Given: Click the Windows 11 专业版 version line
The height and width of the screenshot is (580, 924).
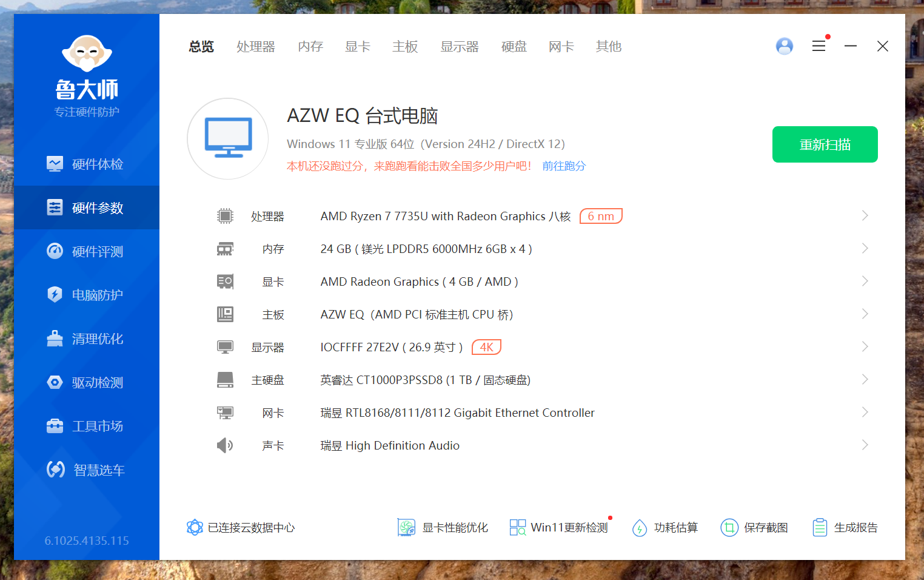Looking at the screenshot, I should click(426, 144).
